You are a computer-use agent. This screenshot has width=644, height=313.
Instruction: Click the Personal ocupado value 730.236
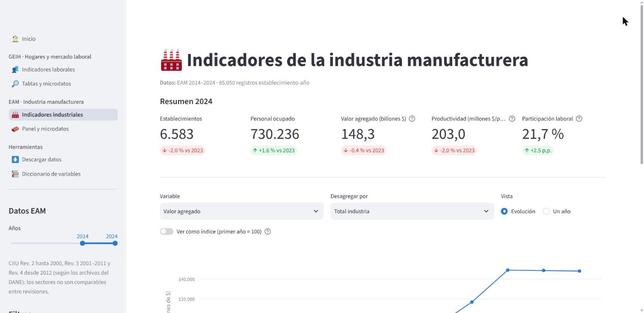click(x=275, y=134)
